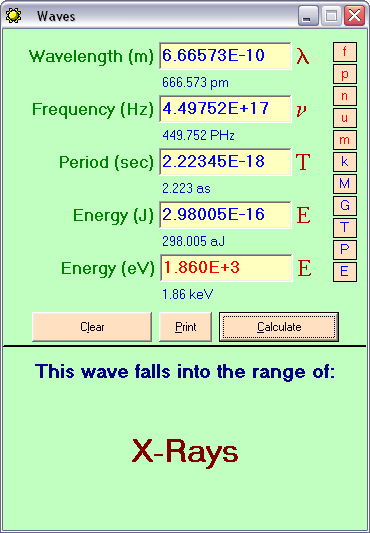Clear all wave values
The width and height of the screenshot is (370, 533).
click(x=92, y=327)
